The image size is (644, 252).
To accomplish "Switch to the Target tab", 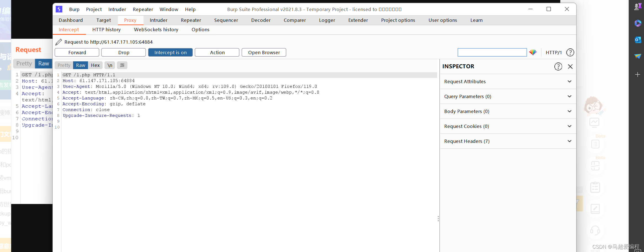I will 104,20.
